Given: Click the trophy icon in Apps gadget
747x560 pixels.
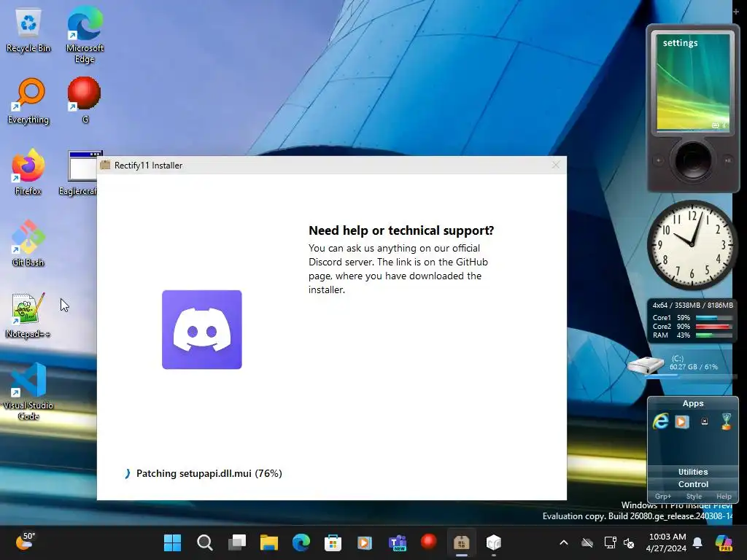Looking at the screenshot, I should (x=726, y=421).
